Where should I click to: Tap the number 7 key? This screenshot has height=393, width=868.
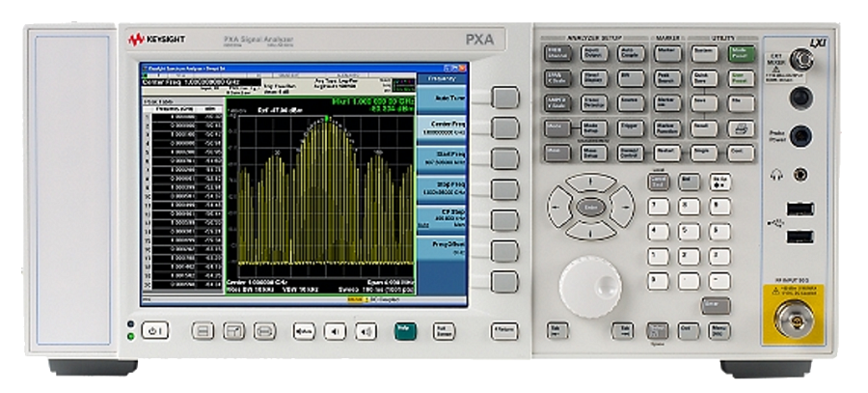click(x=658, y=207)
